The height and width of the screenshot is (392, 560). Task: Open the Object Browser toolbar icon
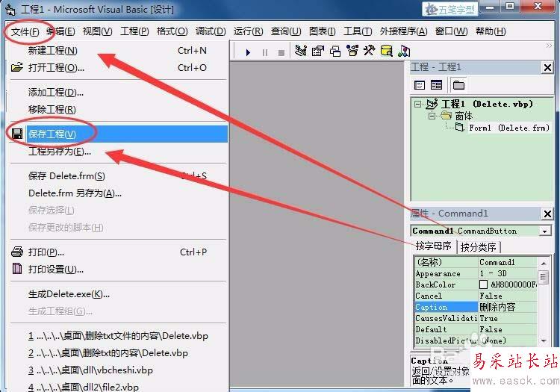(x=352, y=51)
